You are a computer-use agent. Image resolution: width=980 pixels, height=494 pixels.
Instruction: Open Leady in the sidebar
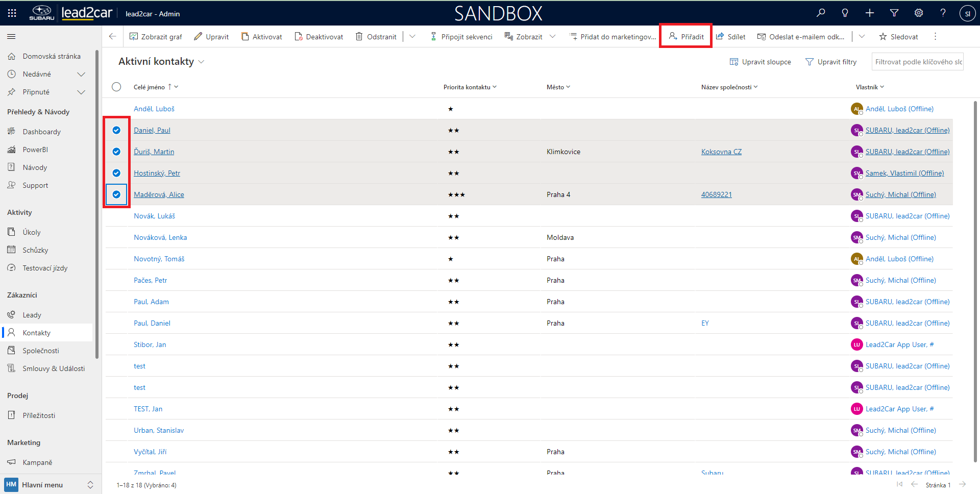(x=32, y=315)
